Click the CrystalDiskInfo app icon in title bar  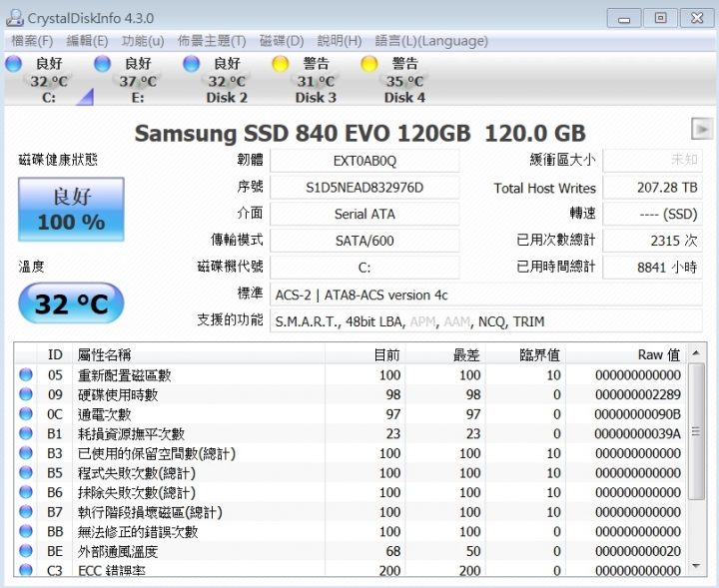[x=14, y=18]
